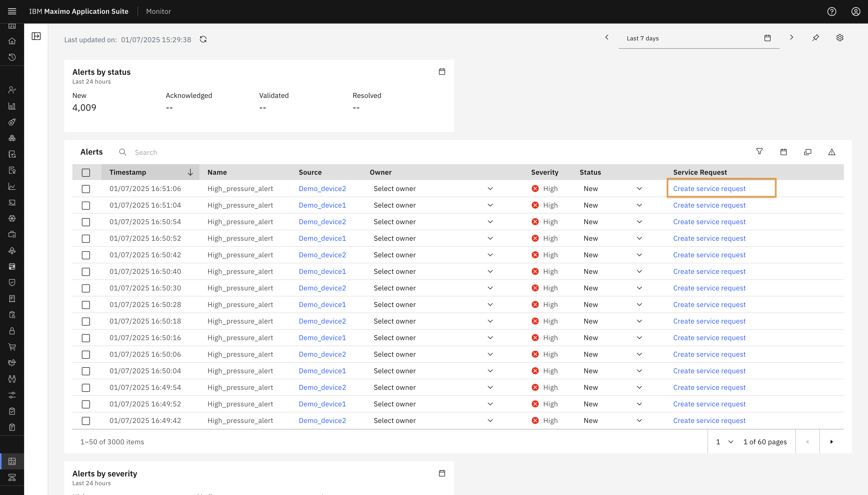Open Status dropdown for 16:50:40 row
The width and height of the screenshot is (868, 495).
(613, 272)
